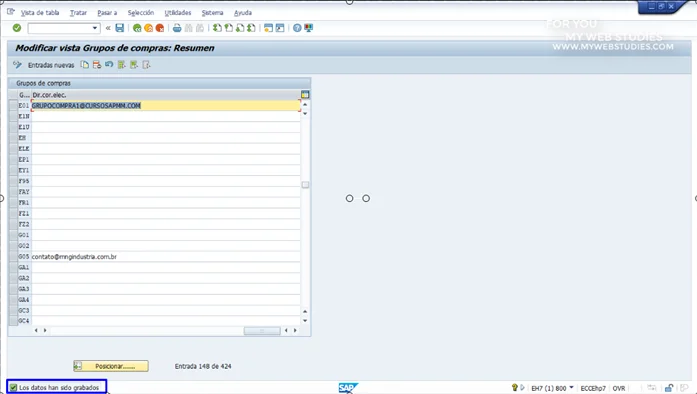Viewport: 697px width, 394px height.
Task: Click the Undo change icon
Action: click(109, 65)
